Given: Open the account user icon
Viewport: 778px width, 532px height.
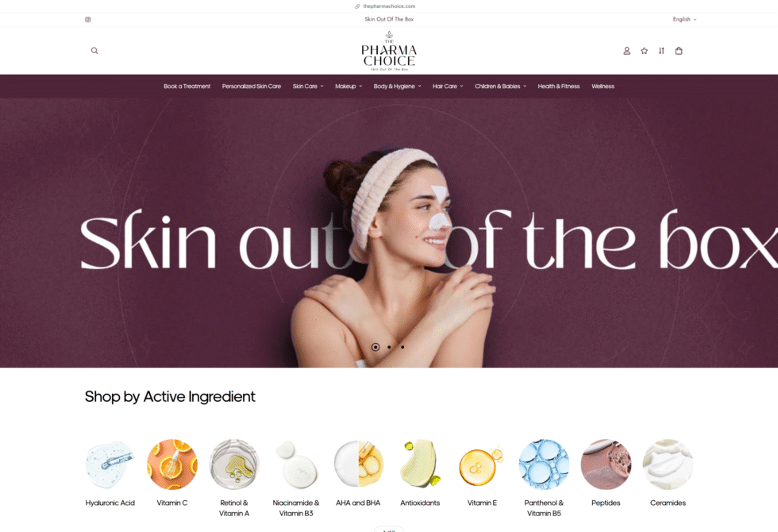Looking at the screenshot, I should click(x=626, y=51).
